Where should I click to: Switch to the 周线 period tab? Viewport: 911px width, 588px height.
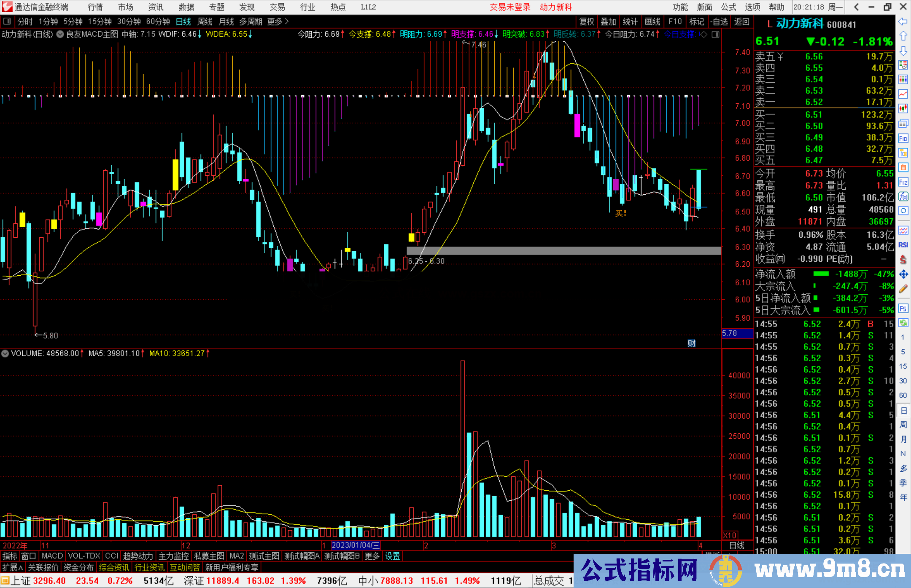coord(205,21)
